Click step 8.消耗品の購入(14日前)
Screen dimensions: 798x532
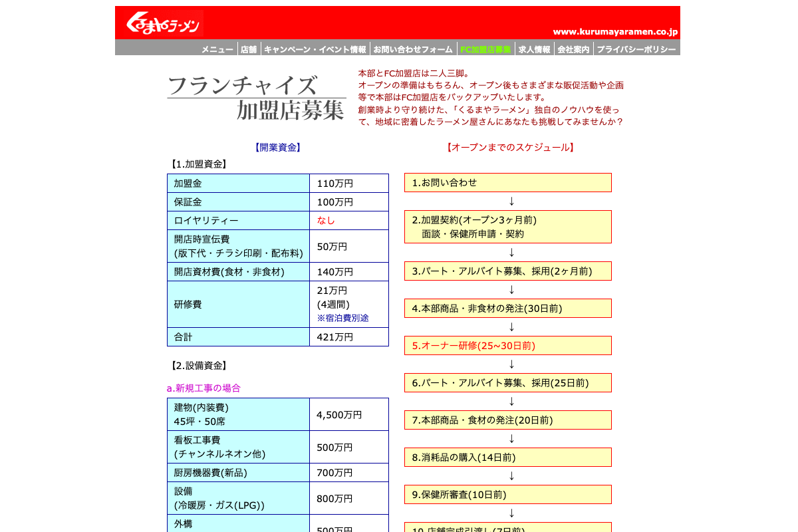pyautogui.click(x=508, y=458)
